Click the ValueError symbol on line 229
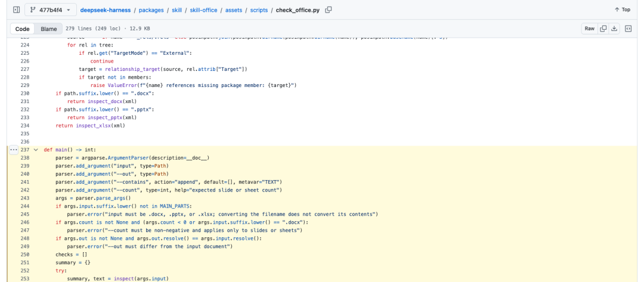The width and height of the screenshot is (644, 282). [122, 85]
